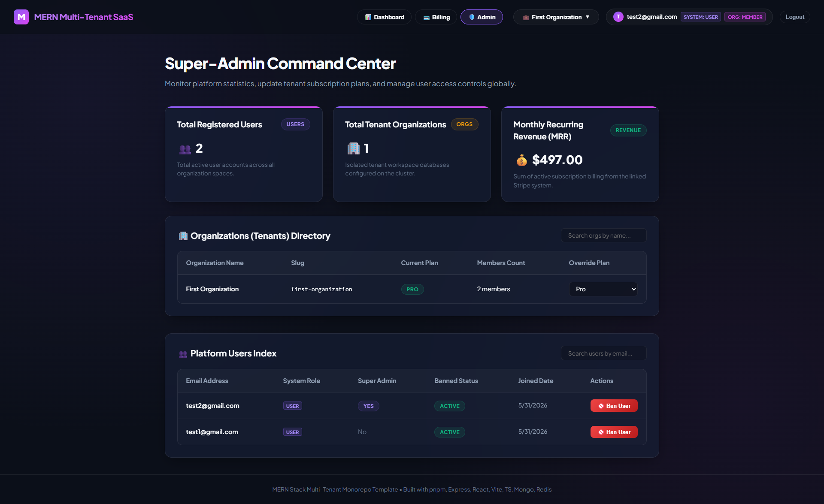This screenshot has width=824, height=504.
Task: Click the SYSTEM: USER badge
Action: (x=700, y=17)
